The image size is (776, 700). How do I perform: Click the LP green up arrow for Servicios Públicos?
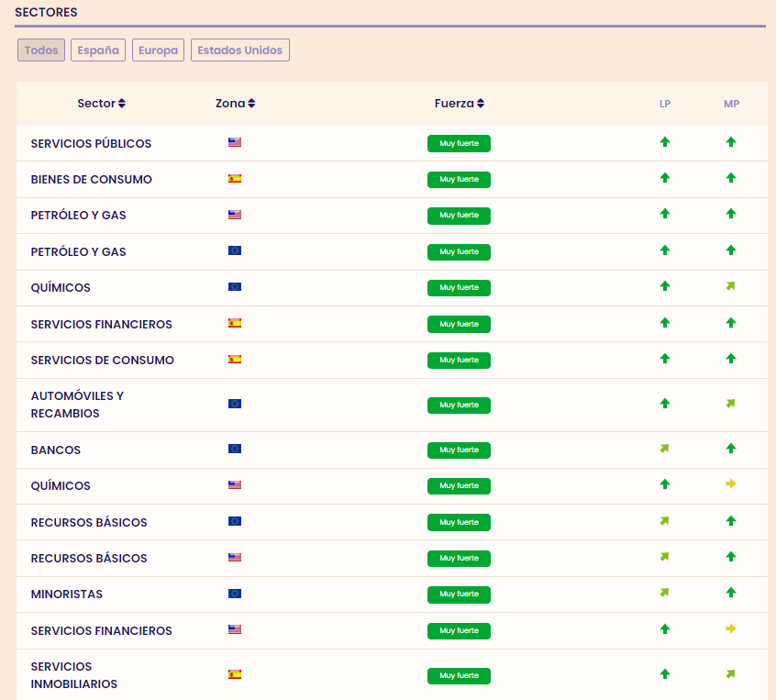[665, 142]
